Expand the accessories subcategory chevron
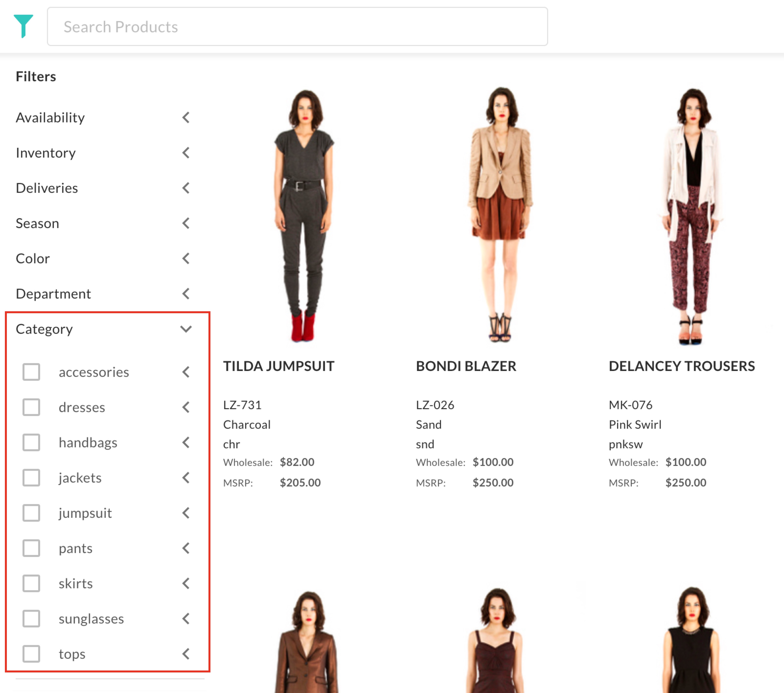The image size is (784, 693). pyautogui.click(x=186, y=372)
